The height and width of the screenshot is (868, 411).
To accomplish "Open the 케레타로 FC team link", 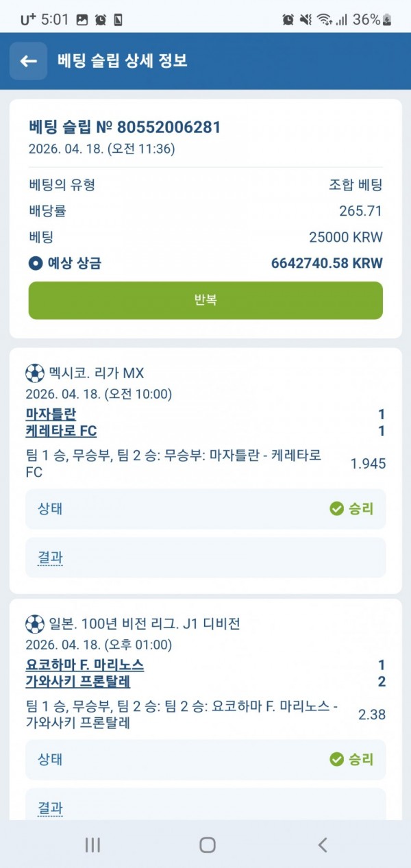I will (x=61, y=431).
